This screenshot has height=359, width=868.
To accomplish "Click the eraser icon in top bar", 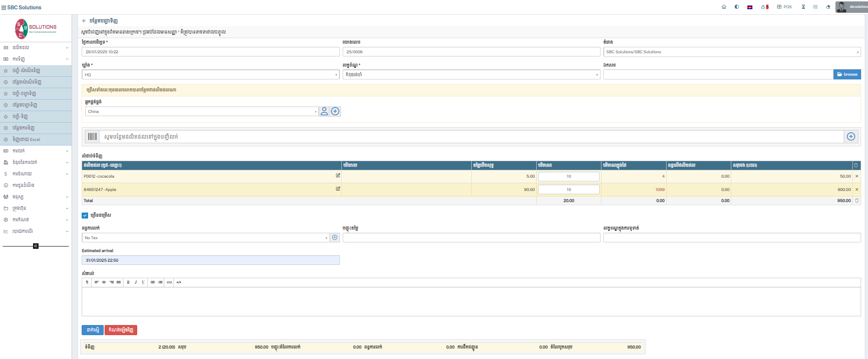I will [828, 7].
